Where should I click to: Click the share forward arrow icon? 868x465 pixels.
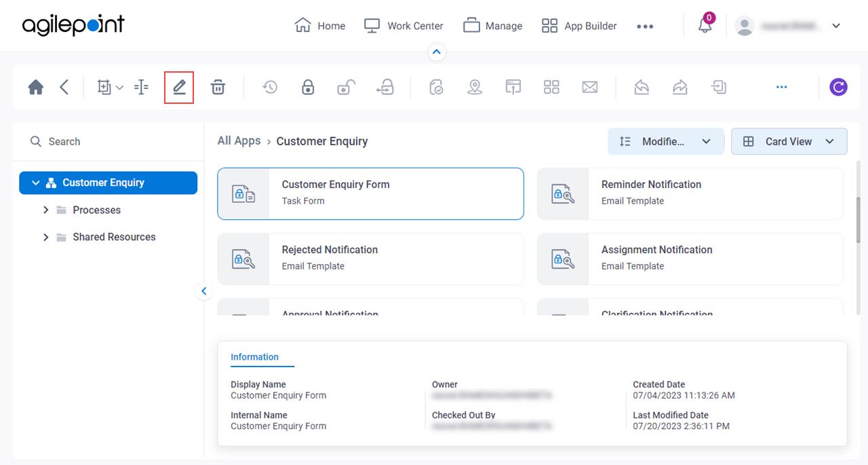click(x=679, y=87)
